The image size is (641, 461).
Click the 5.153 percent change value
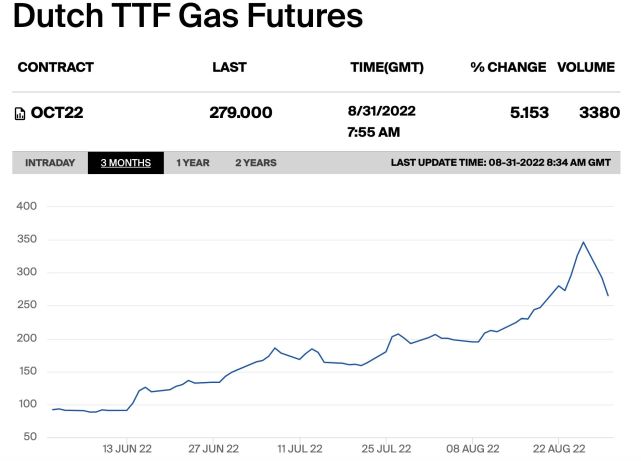click(x=529, y=113)
